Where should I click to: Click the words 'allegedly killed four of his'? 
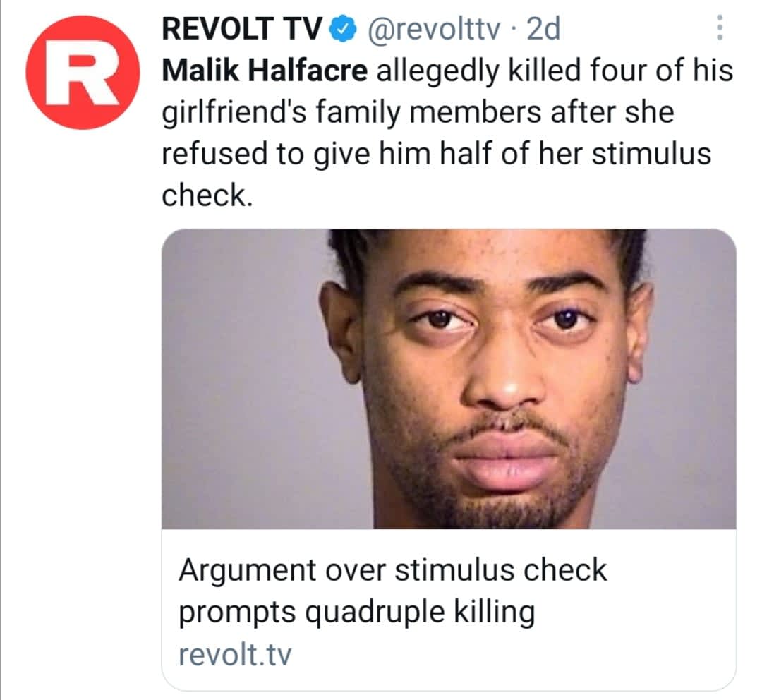tap(555, 71)
